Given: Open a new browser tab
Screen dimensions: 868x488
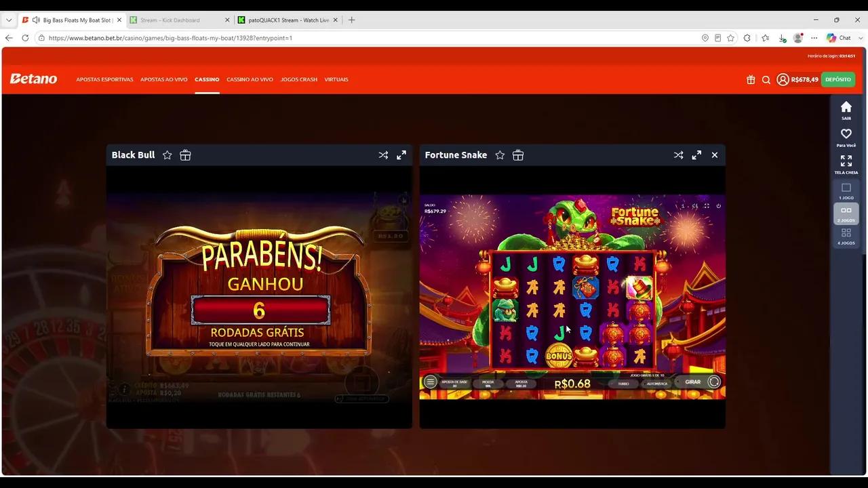Looking at the screenshot, I should [351, 20].
